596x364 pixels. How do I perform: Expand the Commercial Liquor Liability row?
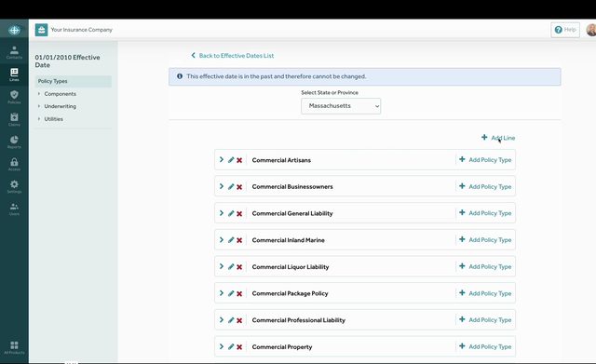tap(222, 267)
